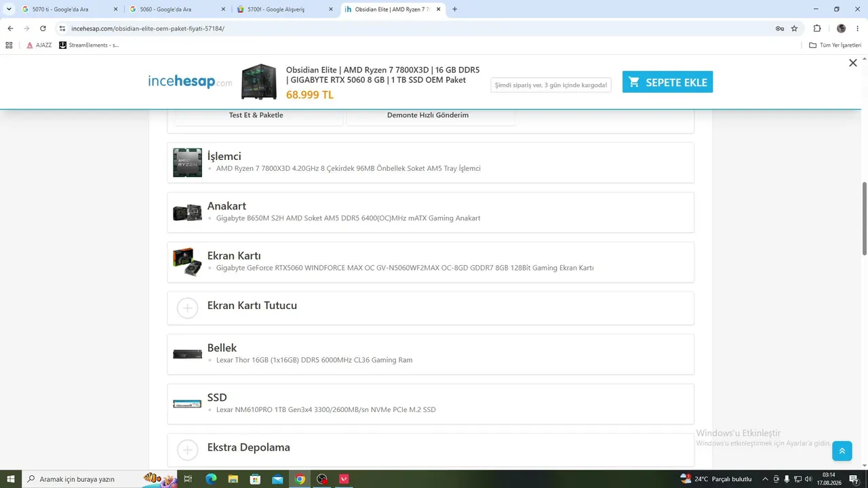View site information icon in address bar
This screenshot has width=868, height=488.
(62, 28)
